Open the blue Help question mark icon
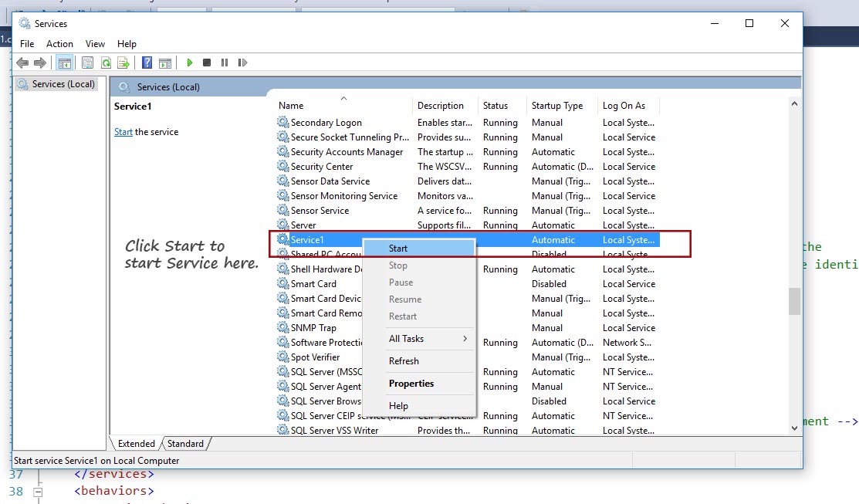The width and height of the screenshot is (859, 504). click(147, 63)
